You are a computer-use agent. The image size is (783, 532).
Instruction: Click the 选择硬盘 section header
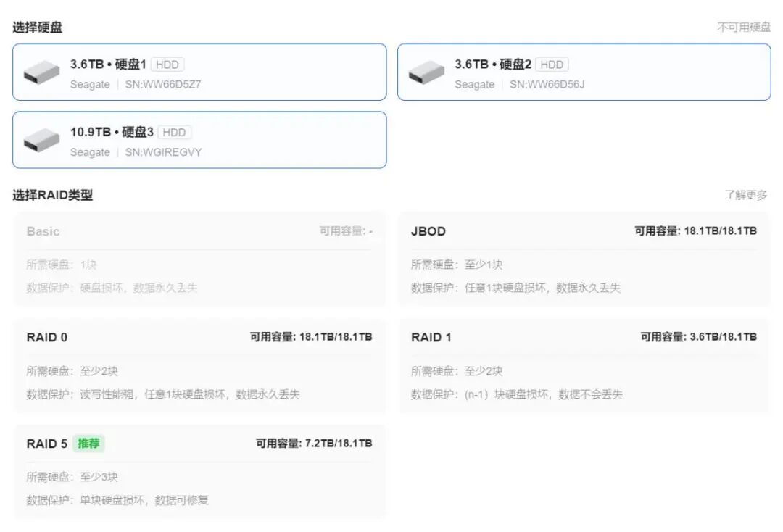[x=36, y=27]
